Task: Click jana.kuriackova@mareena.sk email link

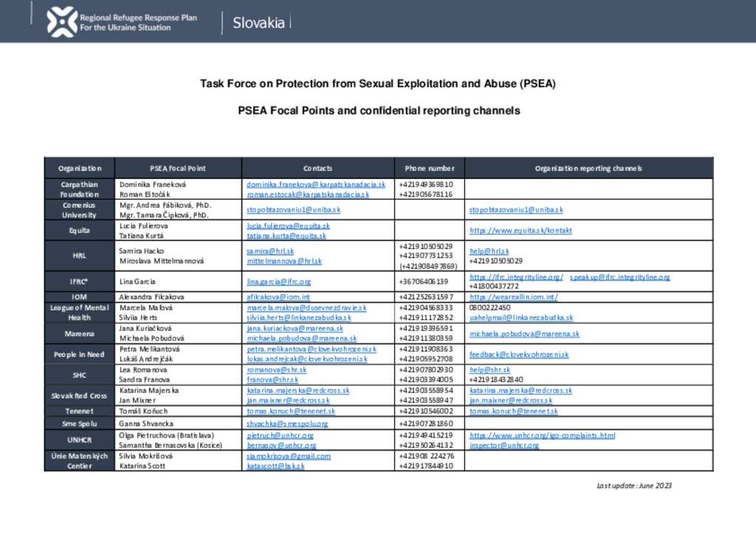Action: [x=295, y=329]
